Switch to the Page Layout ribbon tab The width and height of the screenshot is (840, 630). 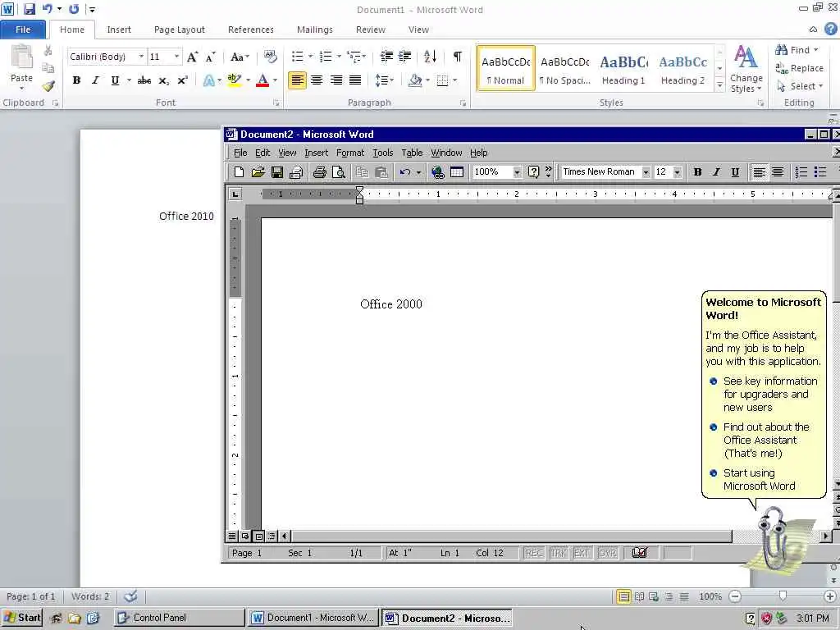click(x=180, y=30)
